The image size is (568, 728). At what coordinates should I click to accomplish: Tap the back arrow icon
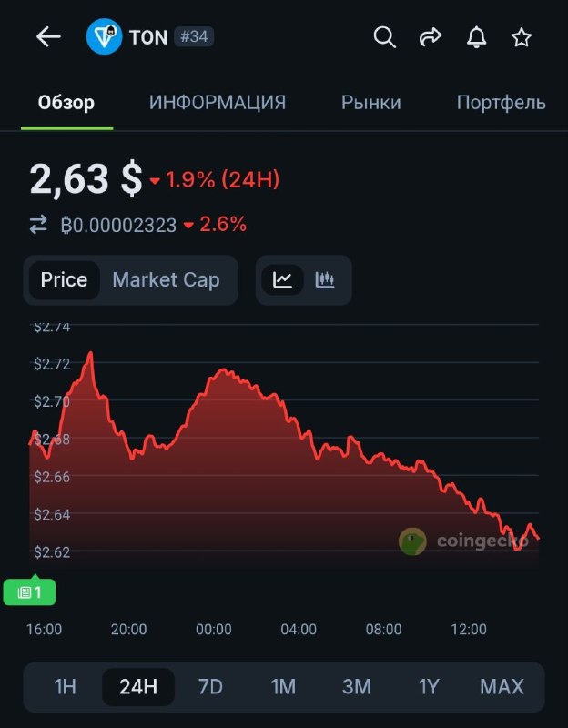pyautogui.click(x=48, y=37)
